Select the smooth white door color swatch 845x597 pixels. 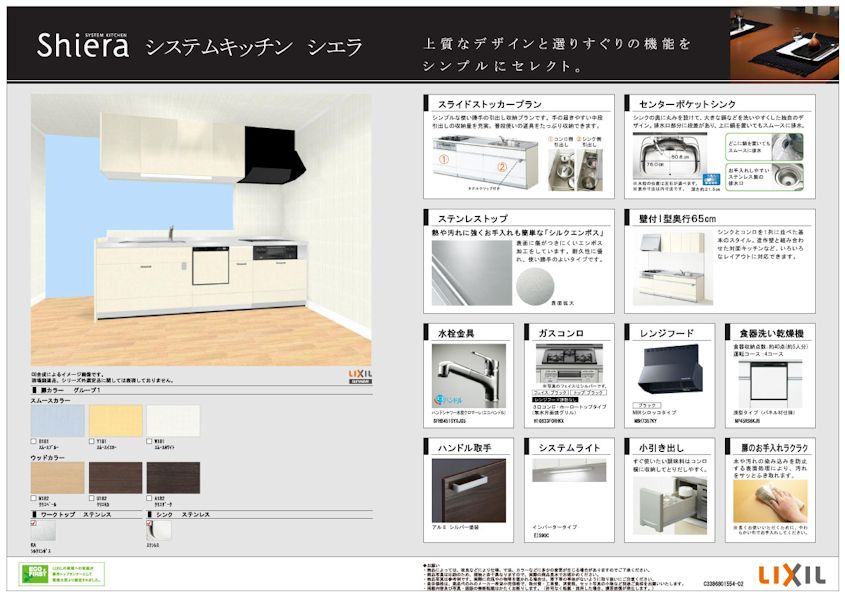[173, 421]
